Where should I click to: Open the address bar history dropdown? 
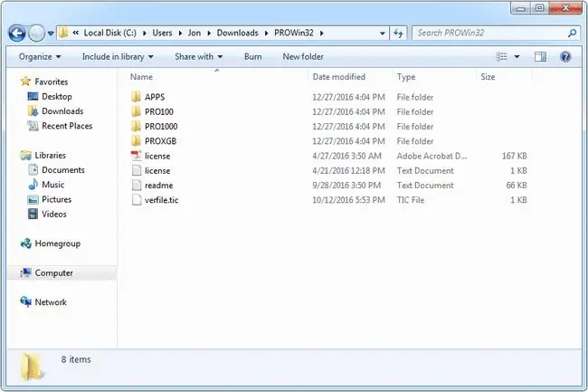382,33
